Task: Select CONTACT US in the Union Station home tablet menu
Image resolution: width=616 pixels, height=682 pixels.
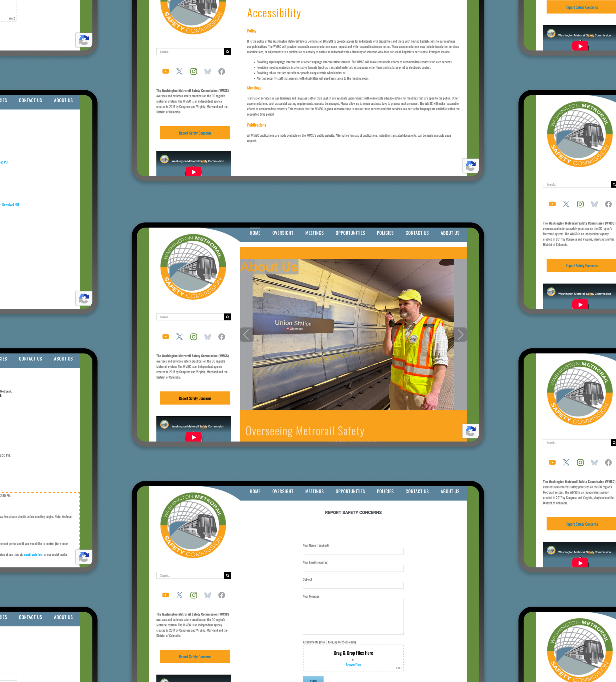Action: coord(417,233)
